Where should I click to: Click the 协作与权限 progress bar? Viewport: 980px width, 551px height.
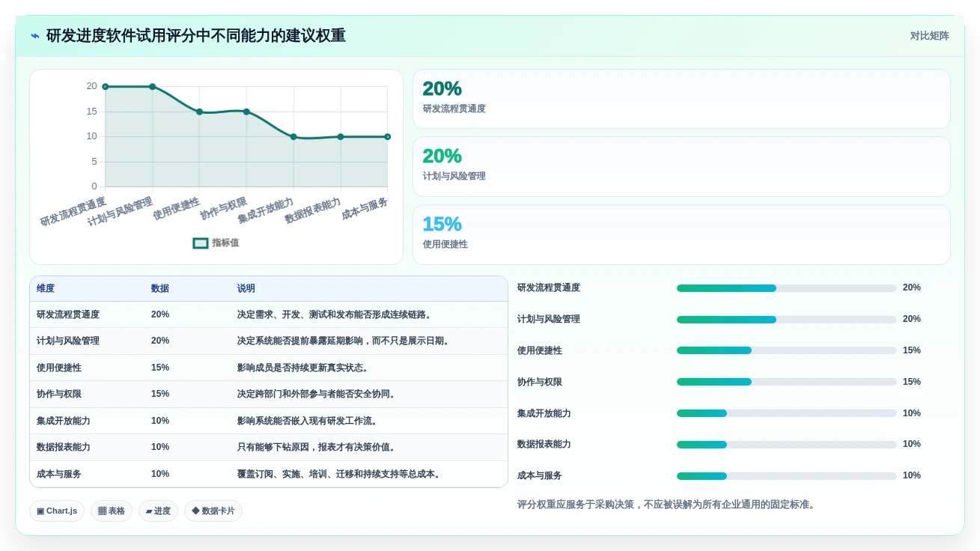(x=786, y=382)
